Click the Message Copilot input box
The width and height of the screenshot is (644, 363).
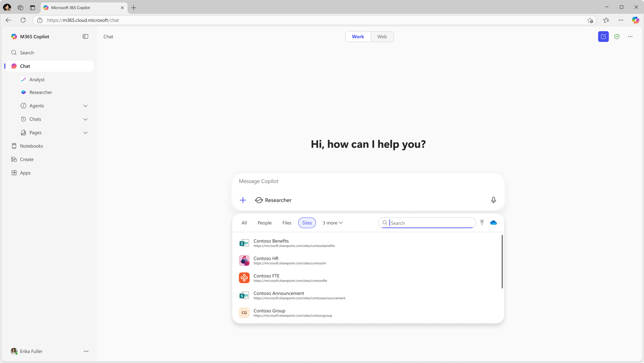pyautogui.click(x=368, y=181)
